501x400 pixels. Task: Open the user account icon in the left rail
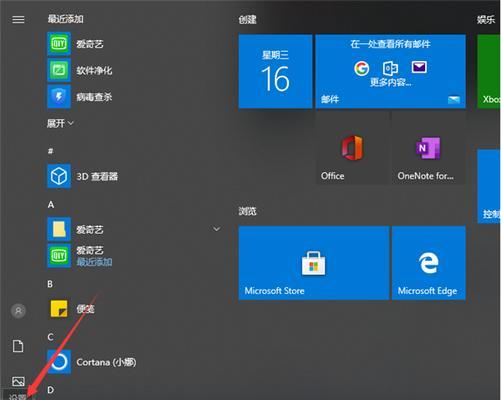tap(18, 311)
